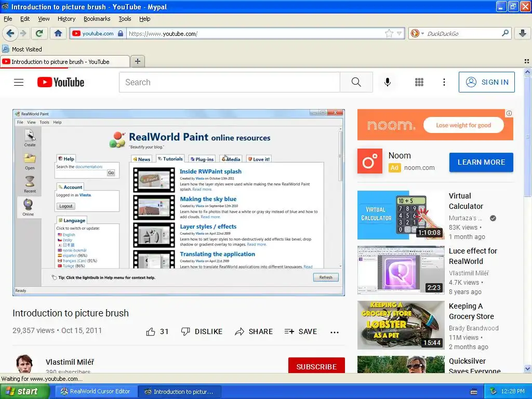Viewport: 532px width, 399px height.
Task: Open the YouTube apps grid icon
Action: tap(419, 82)
